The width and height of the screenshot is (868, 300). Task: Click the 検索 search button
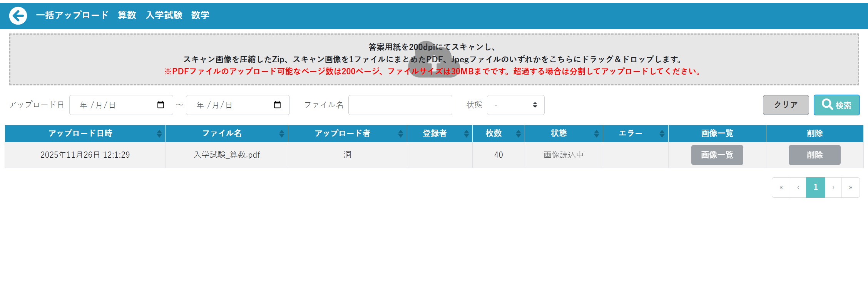(836, 105)
